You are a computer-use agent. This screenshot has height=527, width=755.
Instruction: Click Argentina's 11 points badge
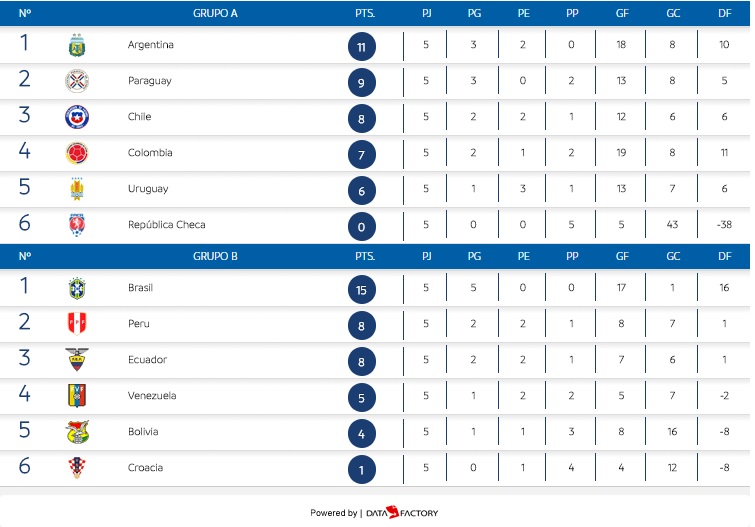click(362, 47)
